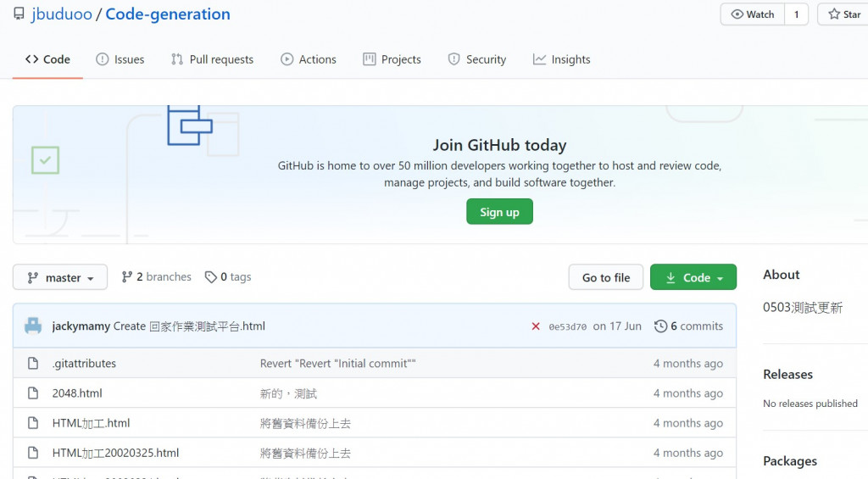Click the file icon for 2048.html

(x=33, y=393)
